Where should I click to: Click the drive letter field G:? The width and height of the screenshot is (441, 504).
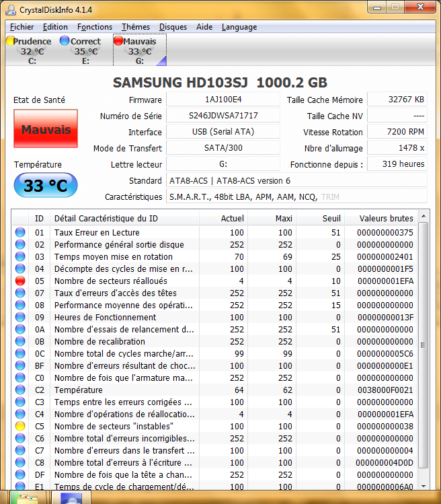pos(223,164)
